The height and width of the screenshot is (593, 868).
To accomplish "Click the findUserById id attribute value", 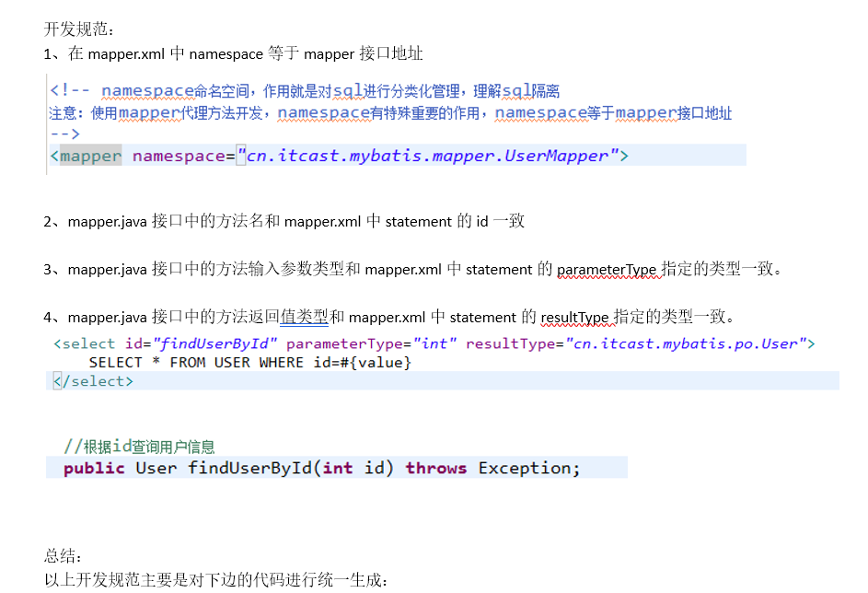I will [x=214, y=343].
